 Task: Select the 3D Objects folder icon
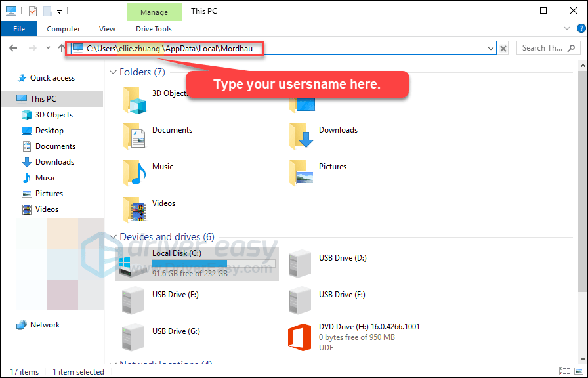point(134,100)
